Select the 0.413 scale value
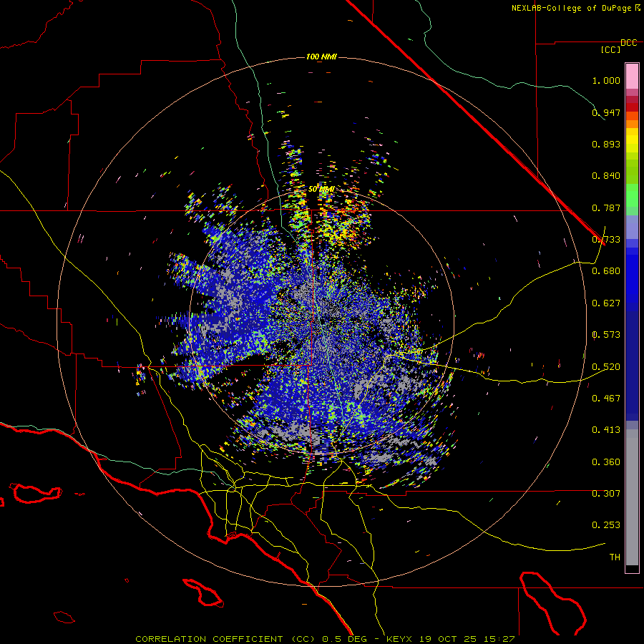Viewport: 644px width, 644px height. point(606,430)
